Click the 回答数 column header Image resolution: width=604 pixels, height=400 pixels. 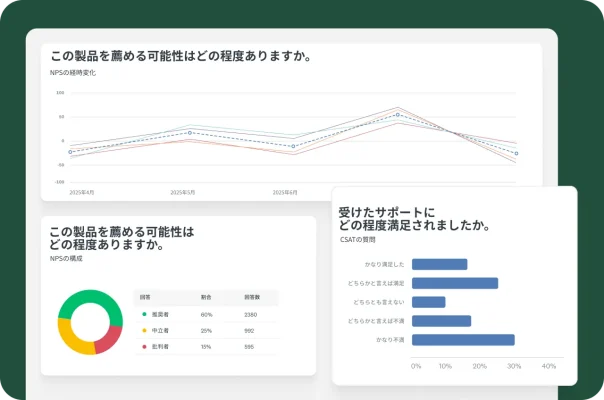(252, 297)
